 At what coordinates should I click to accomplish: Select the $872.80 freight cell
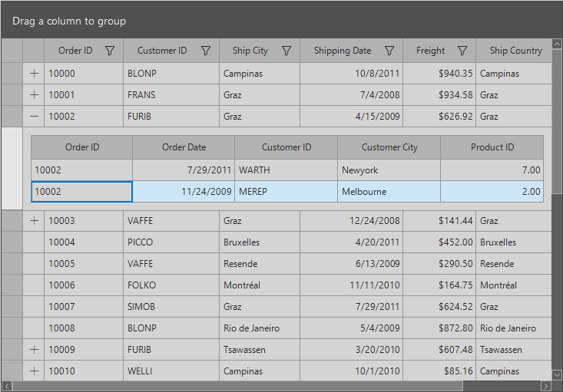[x=439, y=328]
